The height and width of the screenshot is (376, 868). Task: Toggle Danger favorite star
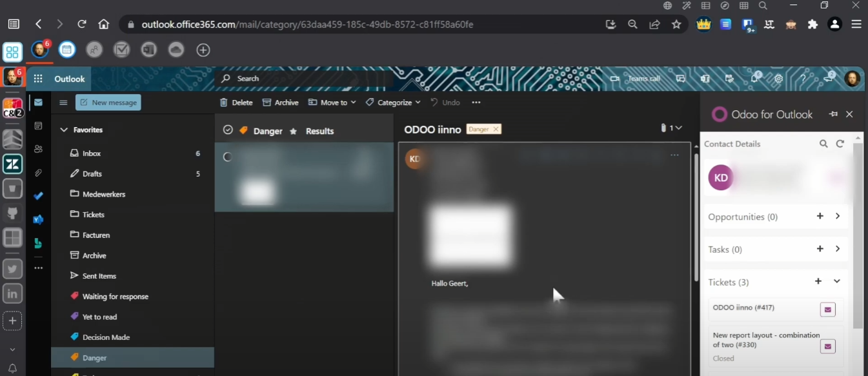293,131
